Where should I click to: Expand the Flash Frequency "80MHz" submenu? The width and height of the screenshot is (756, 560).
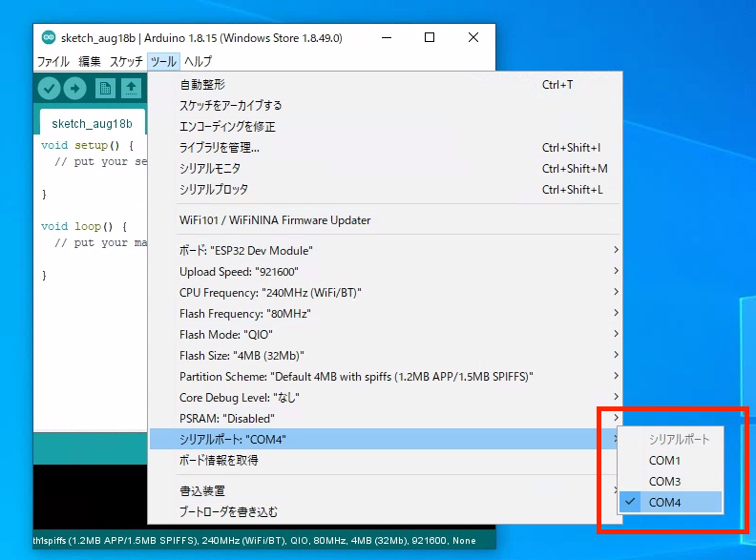[385, 314]
